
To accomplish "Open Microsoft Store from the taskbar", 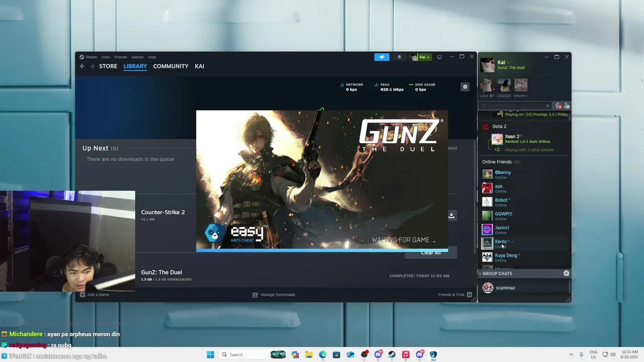I will click(337, 354).
